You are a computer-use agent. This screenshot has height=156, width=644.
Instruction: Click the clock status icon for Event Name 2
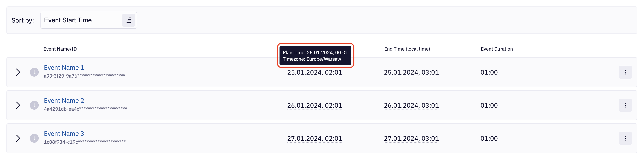tap(34, 105)
